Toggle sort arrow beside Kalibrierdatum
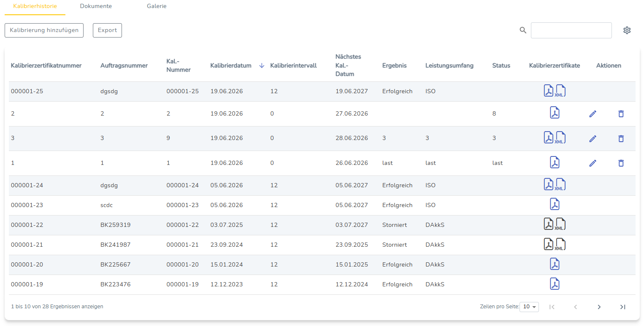Screen dimensions: 644x326 (x=262, y=65)
